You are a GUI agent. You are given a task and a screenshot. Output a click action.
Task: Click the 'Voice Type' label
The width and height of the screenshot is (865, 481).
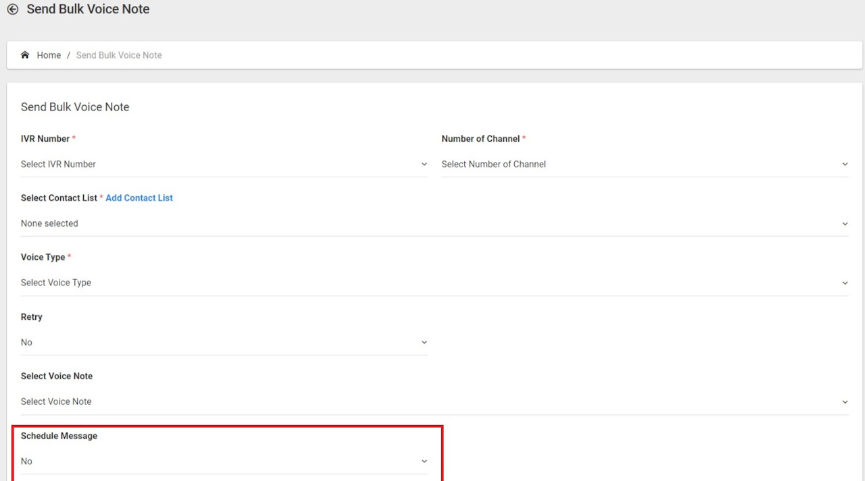coord(43,257)
